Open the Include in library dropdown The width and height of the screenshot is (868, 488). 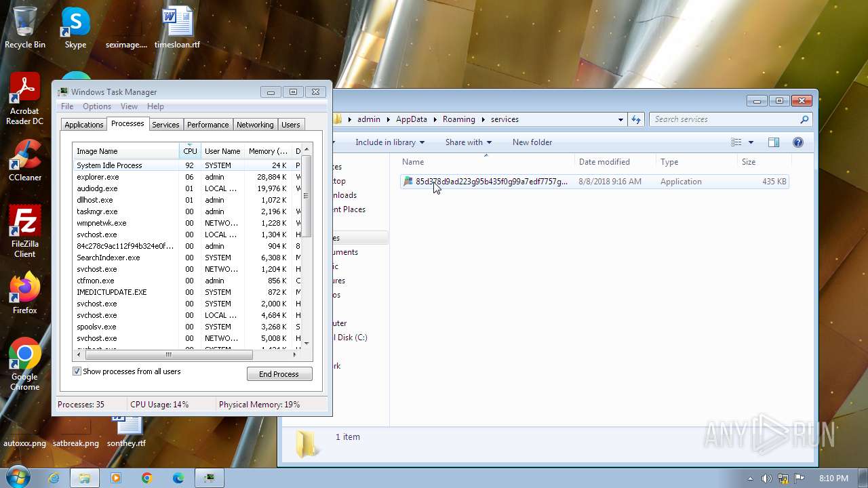click(390, 142)
